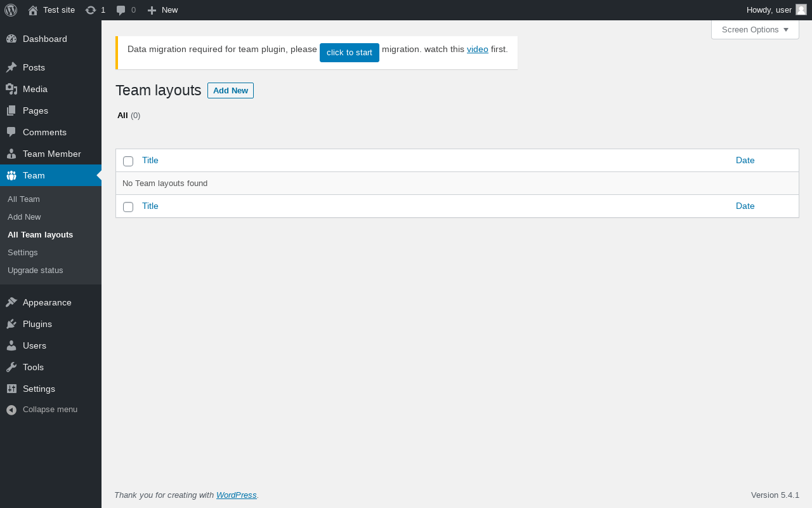Open the Media menu label
This screenshot has width=812, height=508.
pos(36,89)
